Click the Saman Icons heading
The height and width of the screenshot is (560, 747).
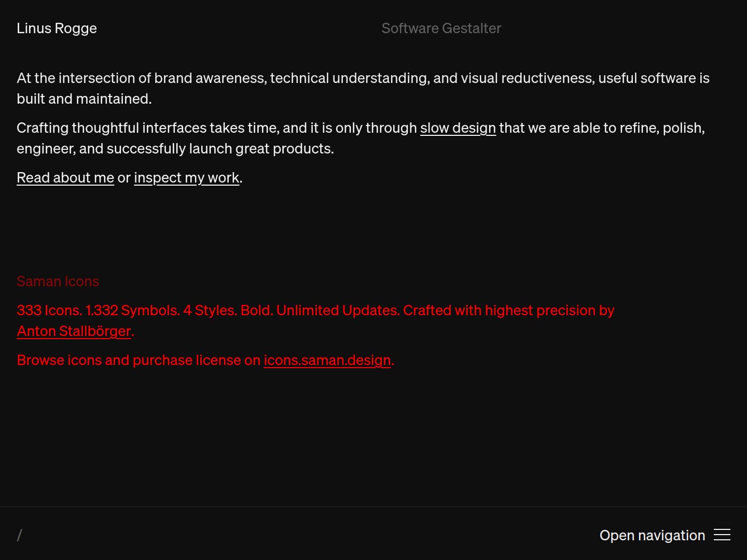click(58, 281)
